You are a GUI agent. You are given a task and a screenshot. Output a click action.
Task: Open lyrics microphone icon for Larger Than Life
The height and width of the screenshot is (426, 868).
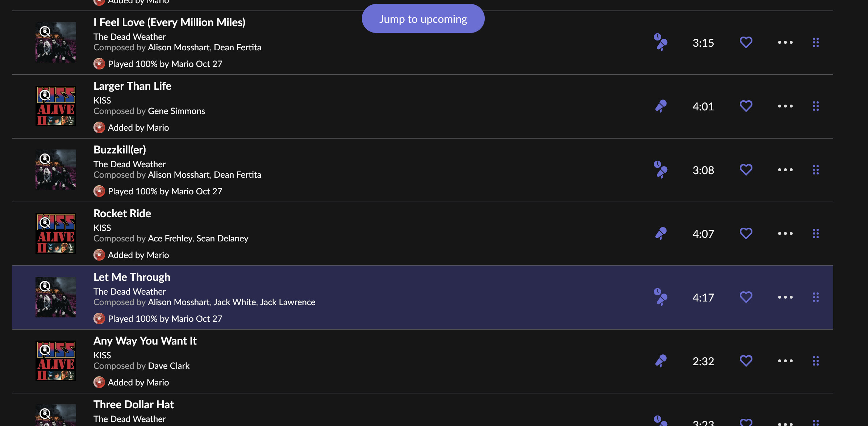coord(661,106)
